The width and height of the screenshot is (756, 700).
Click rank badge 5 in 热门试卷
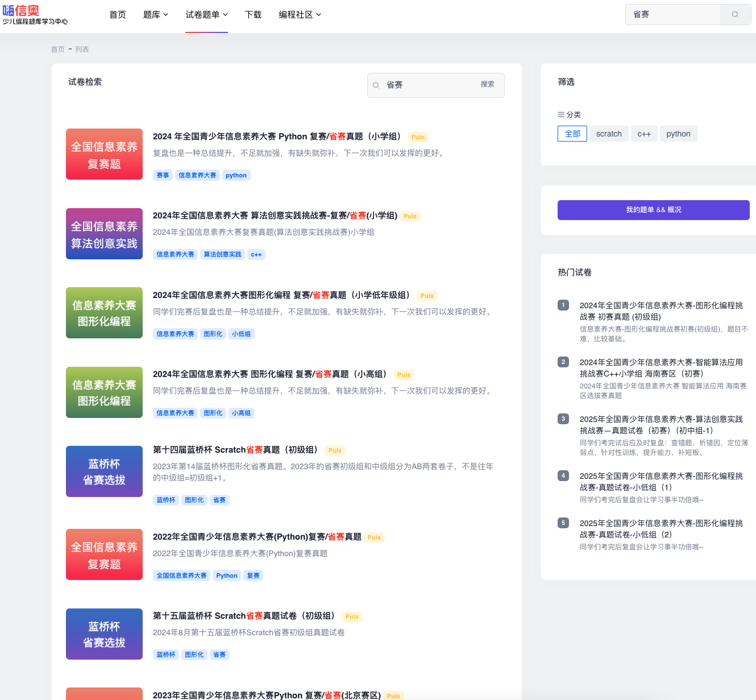[563, 523]
